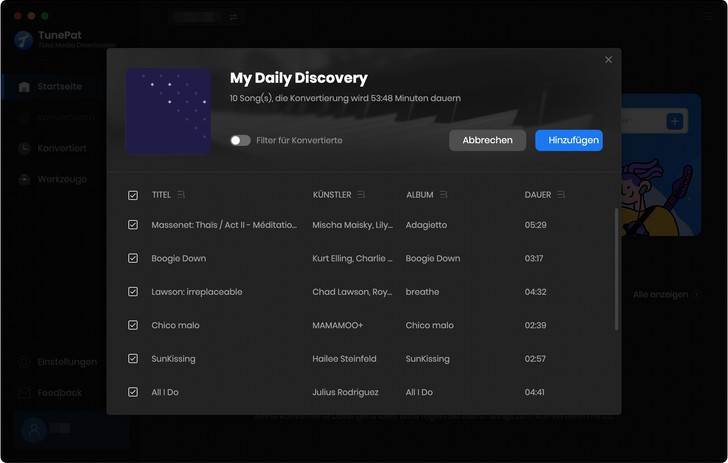Click the Adagietto album cell
This screenshot has height=463, width=728.
pos(426,225)
